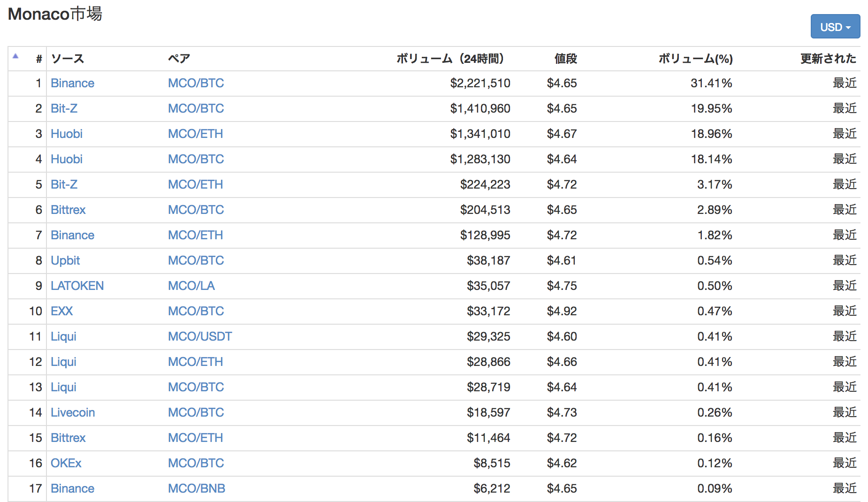Viewport: 868px width, 502px height.
Task: Select 最近 updated cell in OKEx row
Action: 845,463
